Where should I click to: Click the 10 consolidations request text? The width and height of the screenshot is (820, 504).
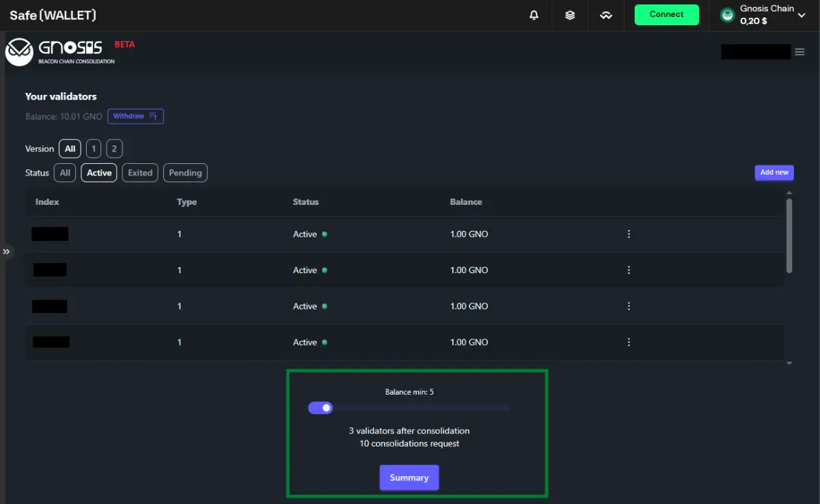pos(409,443)
